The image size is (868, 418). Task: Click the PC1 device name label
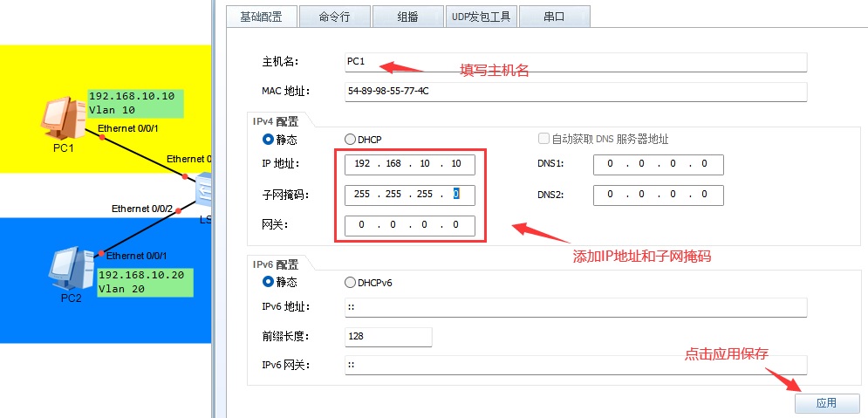point(64,148)
